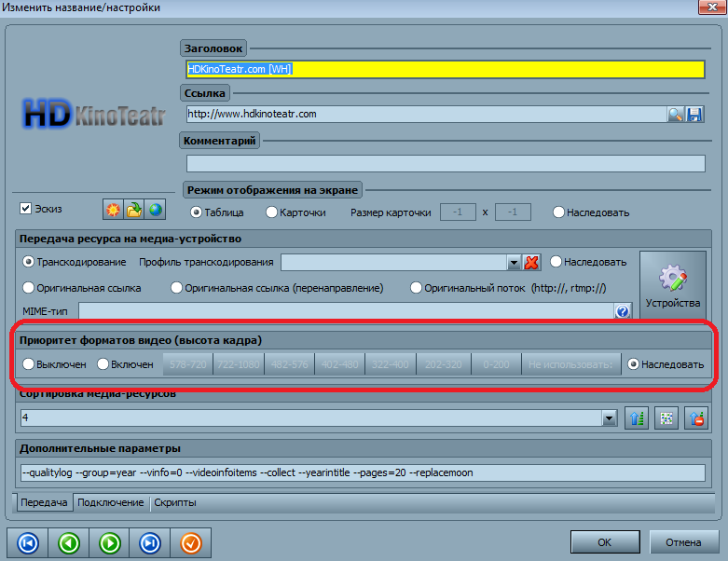728x561 pixels.
Task: Go to the first record with blue arrow
Action: click(28, 541)
